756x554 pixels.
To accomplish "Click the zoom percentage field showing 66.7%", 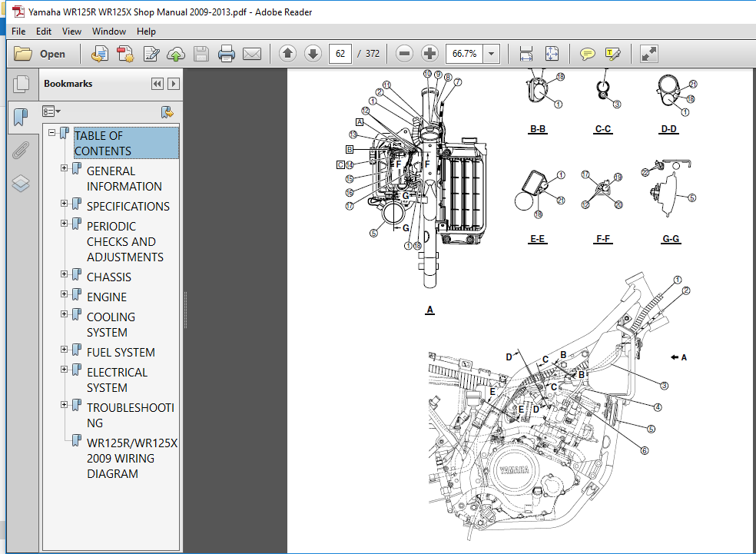I will pos(464,54).
